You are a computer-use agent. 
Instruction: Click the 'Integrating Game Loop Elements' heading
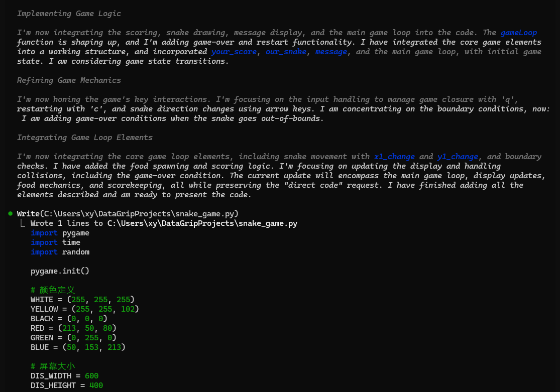(x=85, y=138)
